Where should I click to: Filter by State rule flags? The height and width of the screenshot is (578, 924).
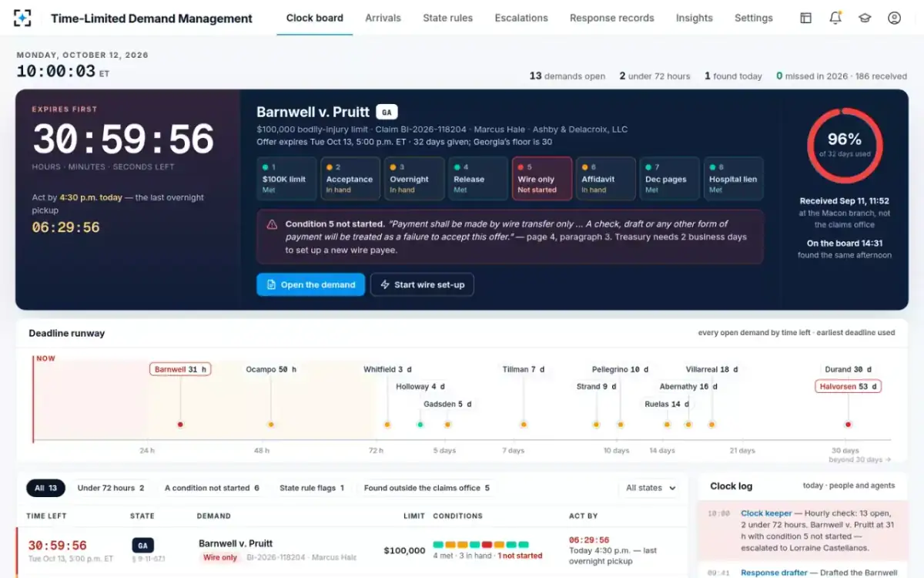(312, 488)
